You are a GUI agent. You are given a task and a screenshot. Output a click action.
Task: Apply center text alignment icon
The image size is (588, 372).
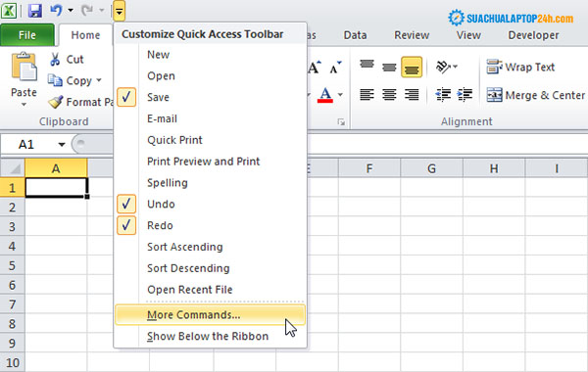(x=389, y=94)
